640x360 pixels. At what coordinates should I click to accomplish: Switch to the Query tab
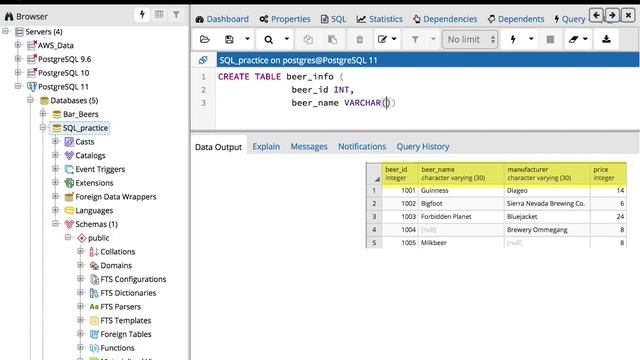click(570, 19)
